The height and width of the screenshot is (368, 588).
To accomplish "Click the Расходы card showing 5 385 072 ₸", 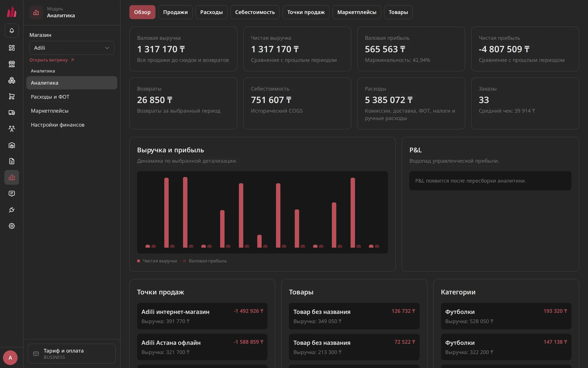I will pos(411,103).
